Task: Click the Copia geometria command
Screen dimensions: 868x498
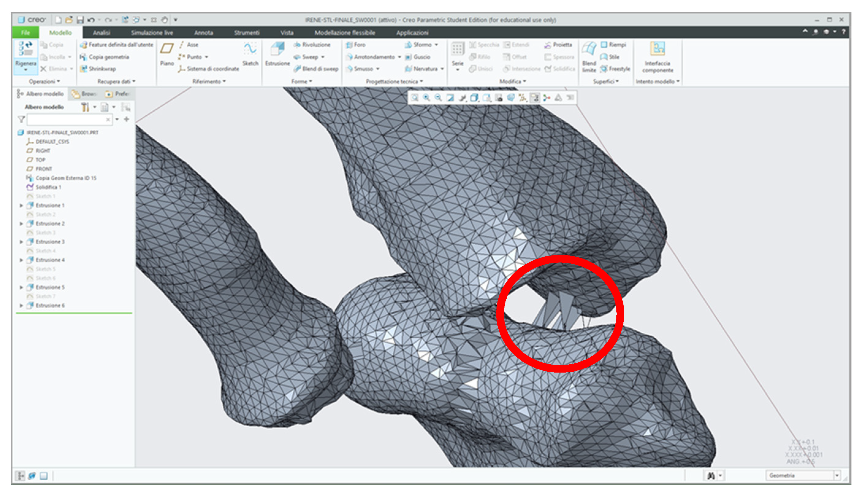Action: [109, 57]
